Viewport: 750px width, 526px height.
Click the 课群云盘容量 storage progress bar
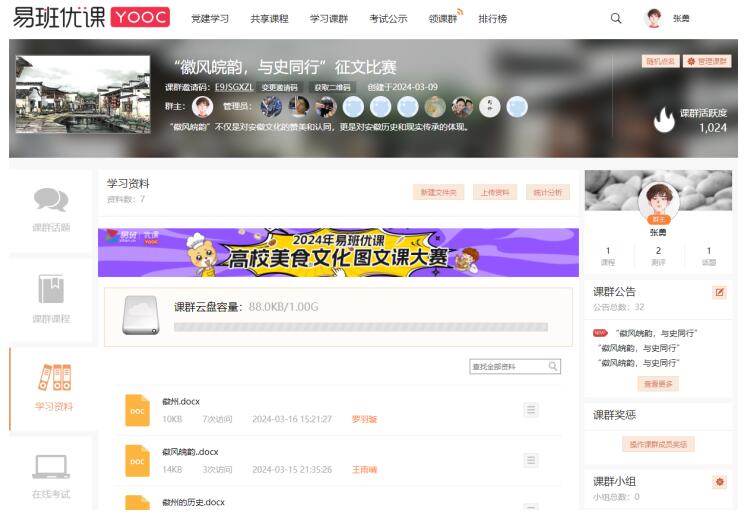[x=361, y=327]
